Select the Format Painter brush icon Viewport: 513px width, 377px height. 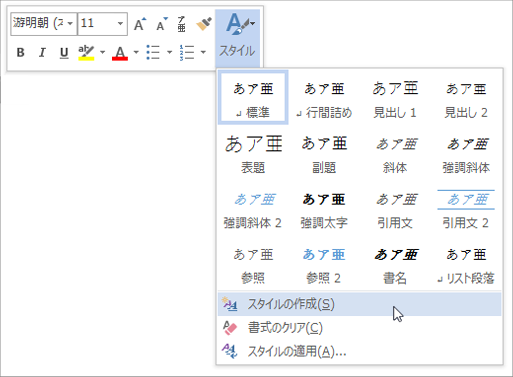pyautogui.click(x=204, y=24)
